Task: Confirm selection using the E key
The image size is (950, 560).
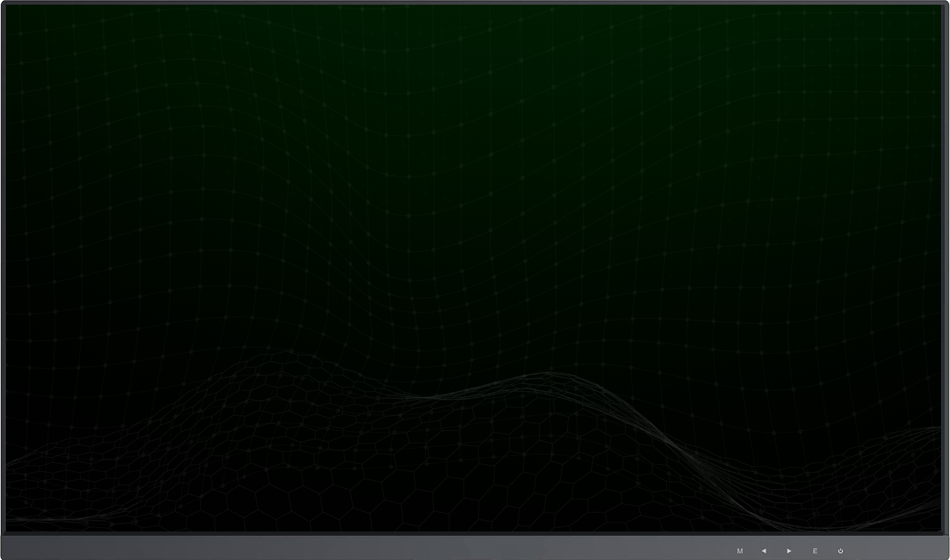Action: tap(815, 551)
